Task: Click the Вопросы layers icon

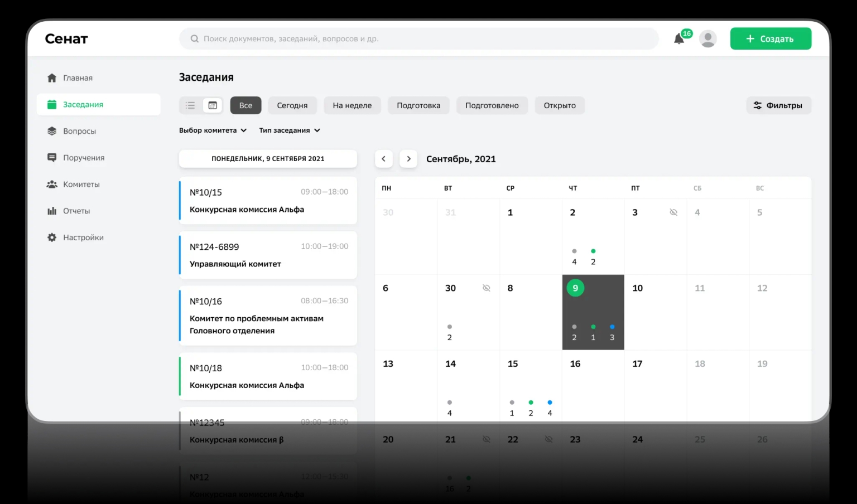Action: [52, 131]
